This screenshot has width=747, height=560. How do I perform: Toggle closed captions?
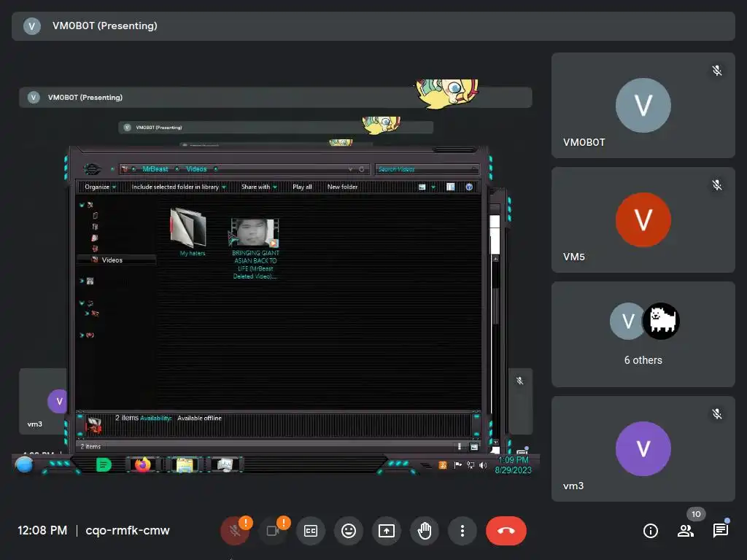tap(311, 531)
